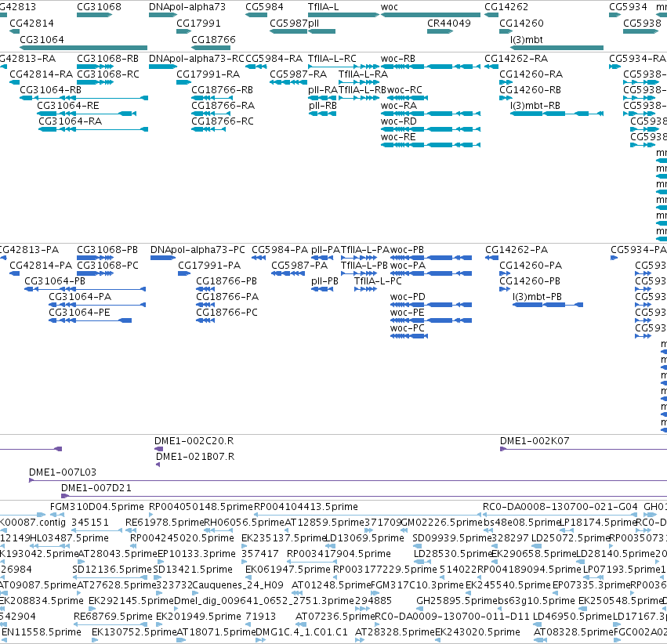Click the CG5984 gene name
This screenshot has width=667, height=644.
264,7
